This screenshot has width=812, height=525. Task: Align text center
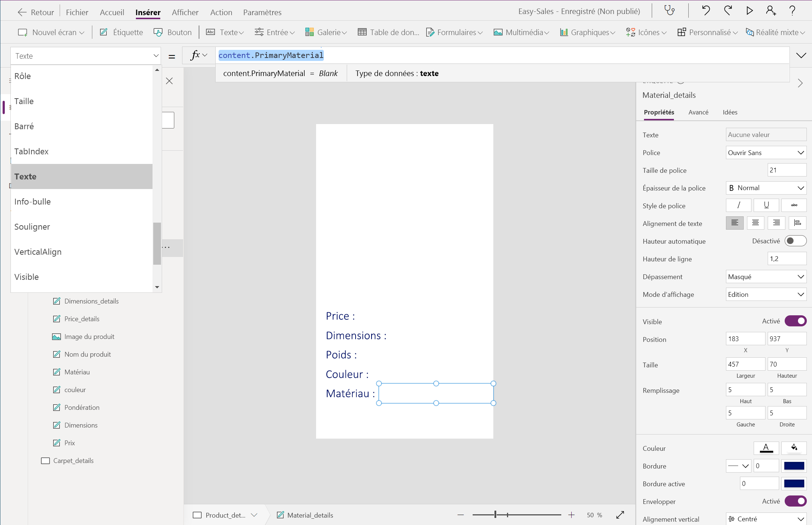coord(756,223)
